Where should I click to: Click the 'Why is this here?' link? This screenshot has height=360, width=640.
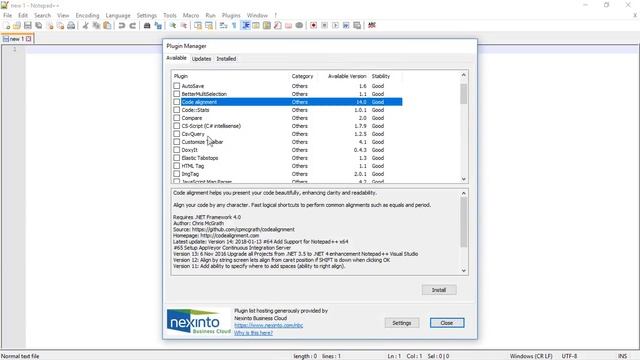pyautogui.click(x=253, y=333)
